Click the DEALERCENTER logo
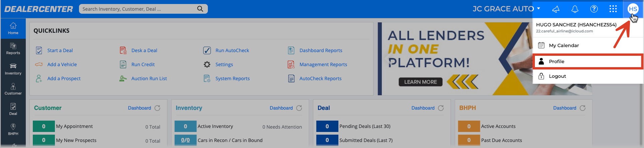644x148 pixels. tap(38, 9)
